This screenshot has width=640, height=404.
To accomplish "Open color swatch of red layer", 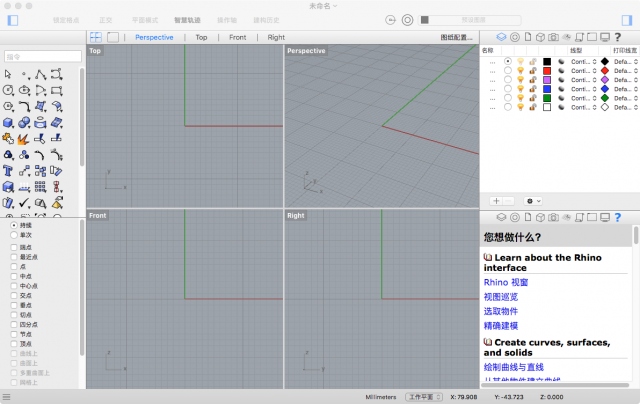I will [547, 71].
